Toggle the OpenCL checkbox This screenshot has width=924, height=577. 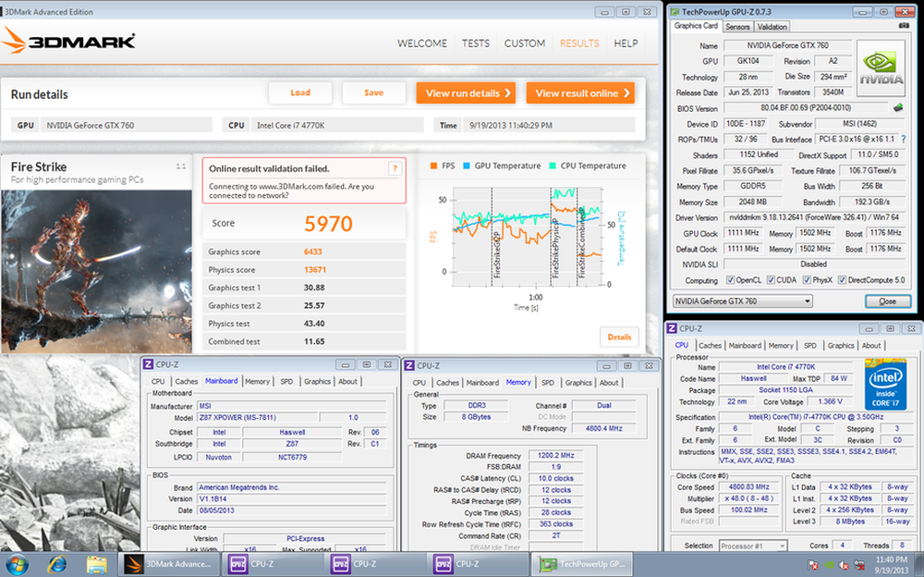click(731, 280)
